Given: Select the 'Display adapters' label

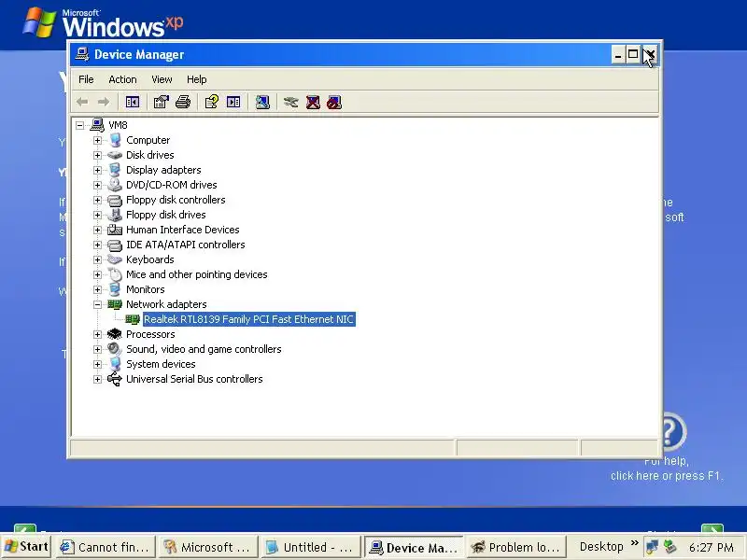Looking at the screenshot, I should 163,170.
